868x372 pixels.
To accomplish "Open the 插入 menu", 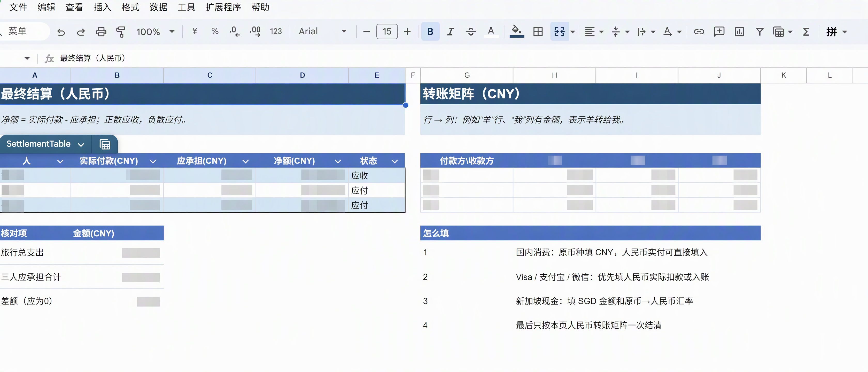I will (x=102, y=7).
